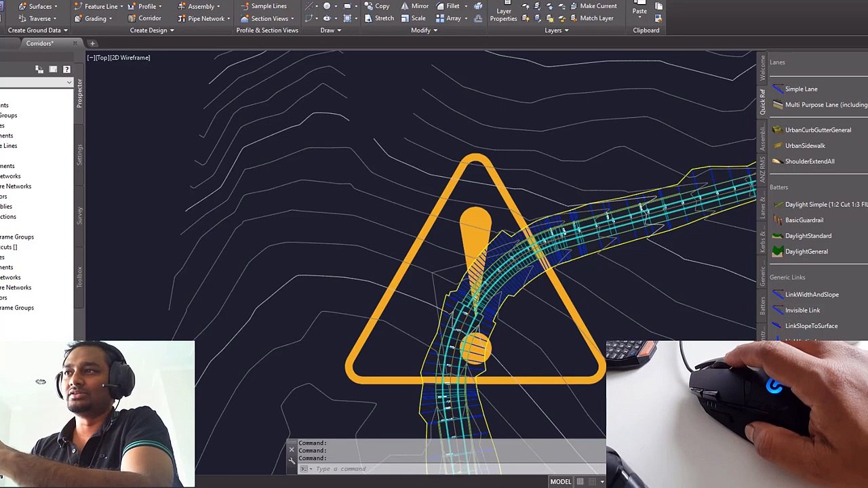Click the Paste clipboard button

[639, 8]
